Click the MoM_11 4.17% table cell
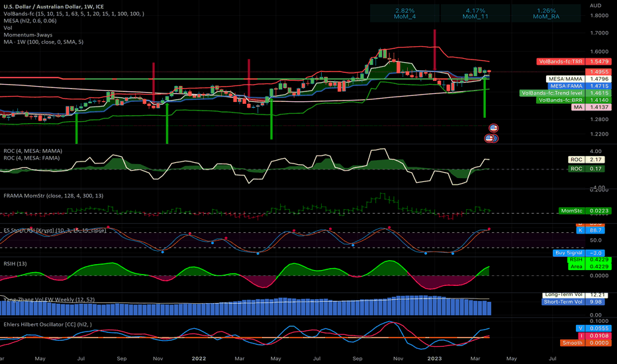 click(x=475, y=13)
